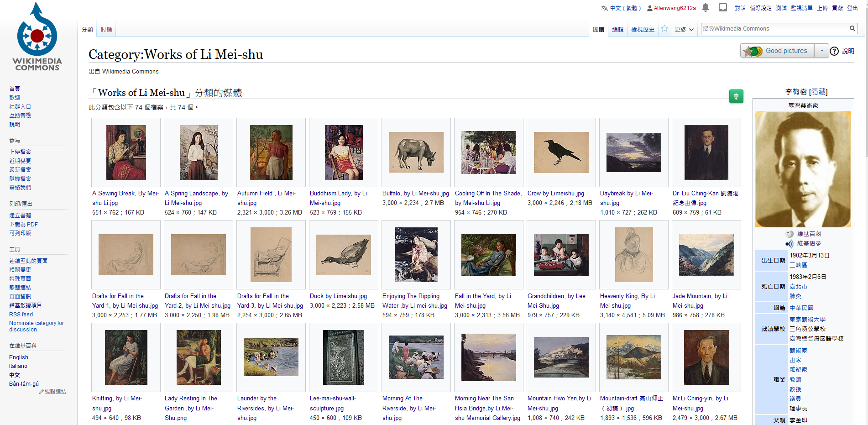Click 雕塑家 occupation link in infobox

click(x=798, y=370)
